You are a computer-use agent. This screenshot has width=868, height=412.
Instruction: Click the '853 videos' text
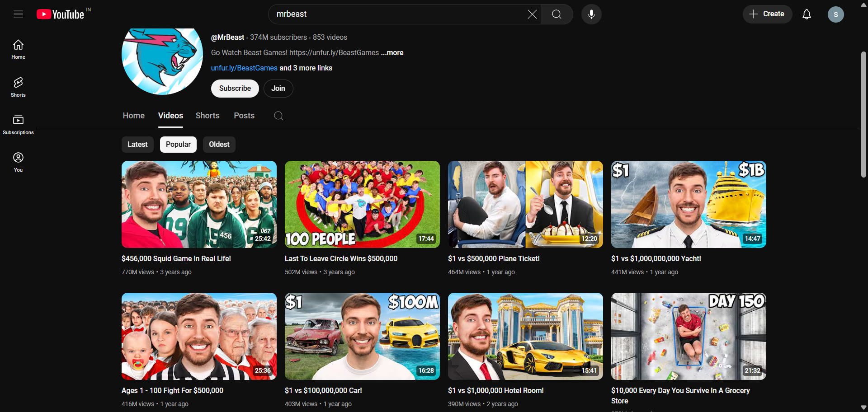330,37
